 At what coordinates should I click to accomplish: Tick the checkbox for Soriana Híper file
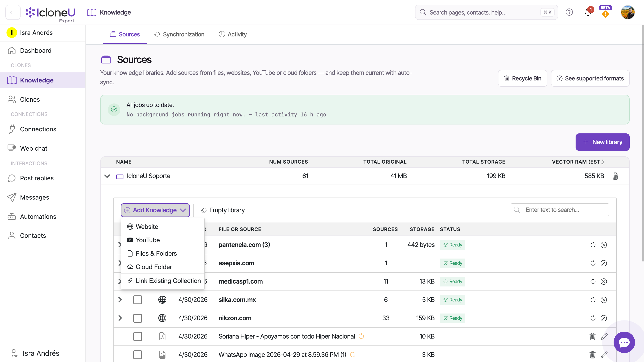(138, 337)
